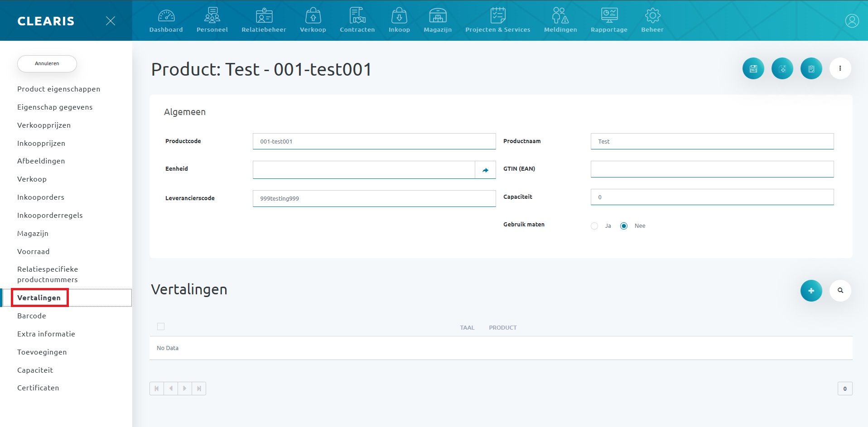Open Verkoopprijzen in the sidebar
Image resolution: width=868 pixels, height=427 pixels.
[44, 125]
